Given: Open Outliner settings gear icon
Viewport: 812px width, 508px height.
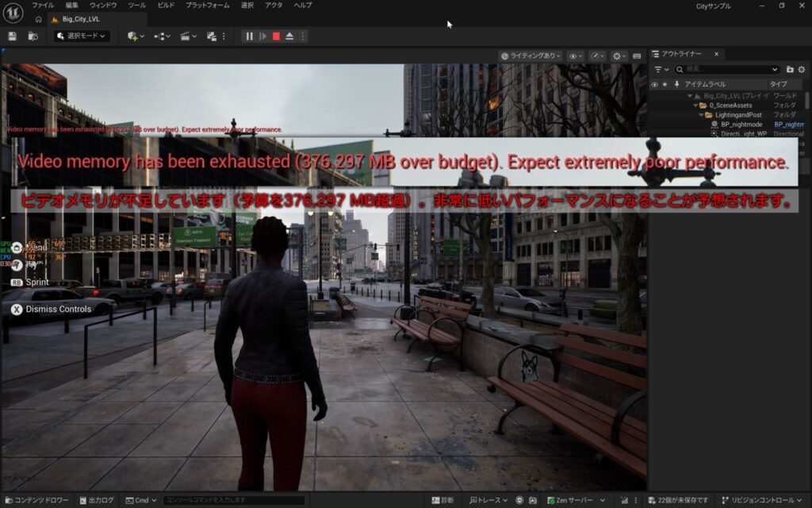Looking at the screenshot, I should point(802,70).
